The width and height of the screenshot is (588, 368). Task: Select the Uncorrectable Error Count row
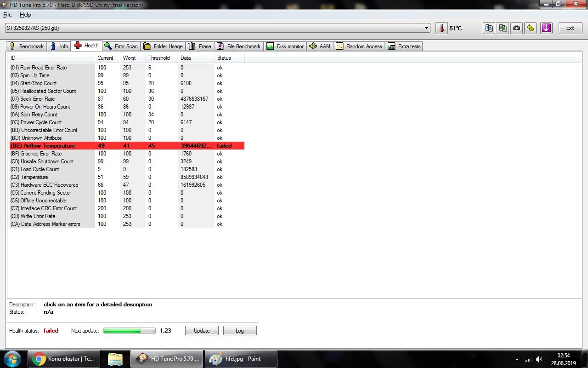pos(127,130)
